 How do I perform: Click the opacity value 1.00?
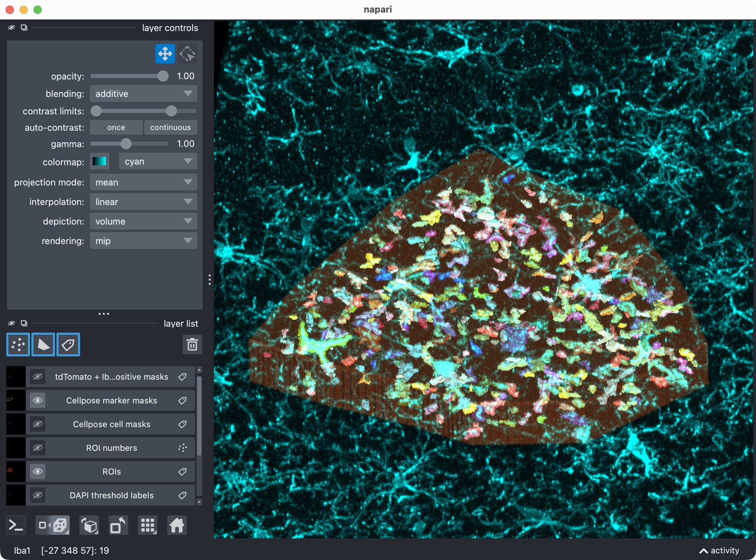pos(186,76)
